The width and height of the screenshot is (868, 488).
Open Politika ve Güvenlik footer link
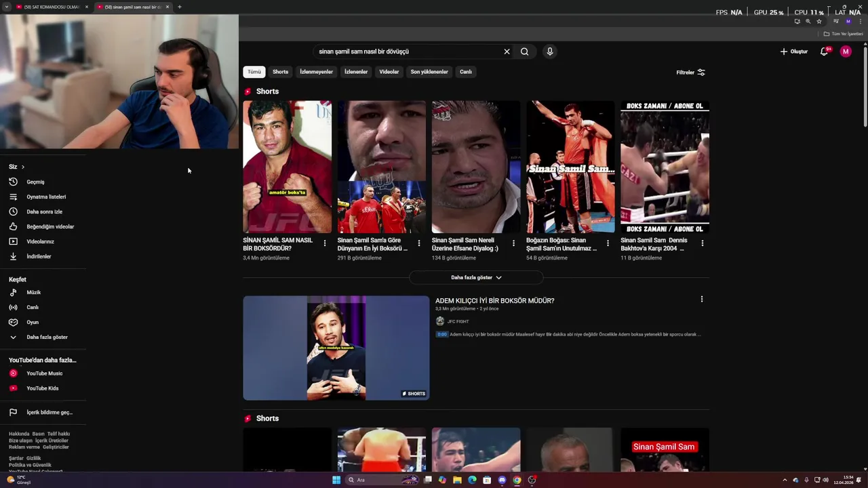[x=30, y=465]
